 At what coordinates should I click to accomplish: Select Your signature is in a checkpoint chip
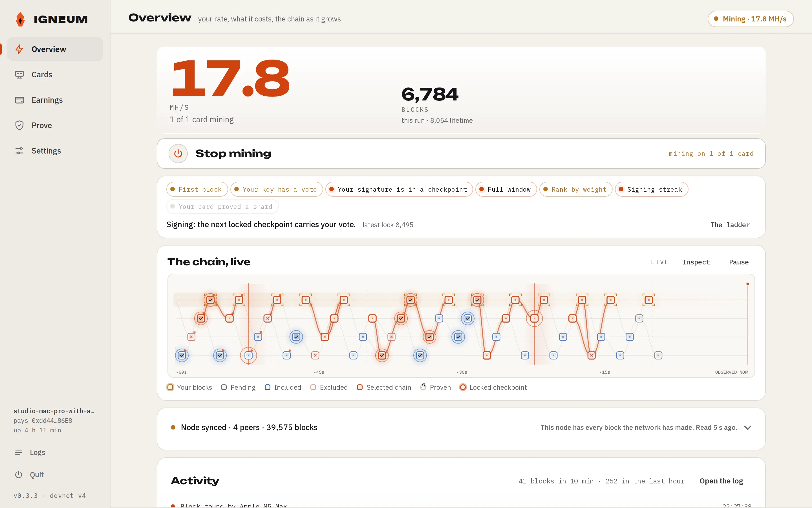(x=399, y=189)
